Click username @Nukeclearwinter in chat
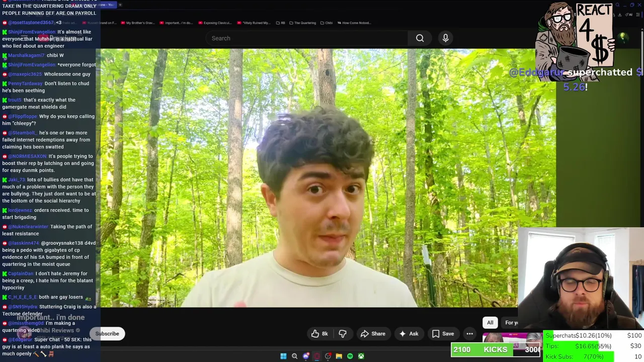 pyautogui.click(x=28, y=227)
